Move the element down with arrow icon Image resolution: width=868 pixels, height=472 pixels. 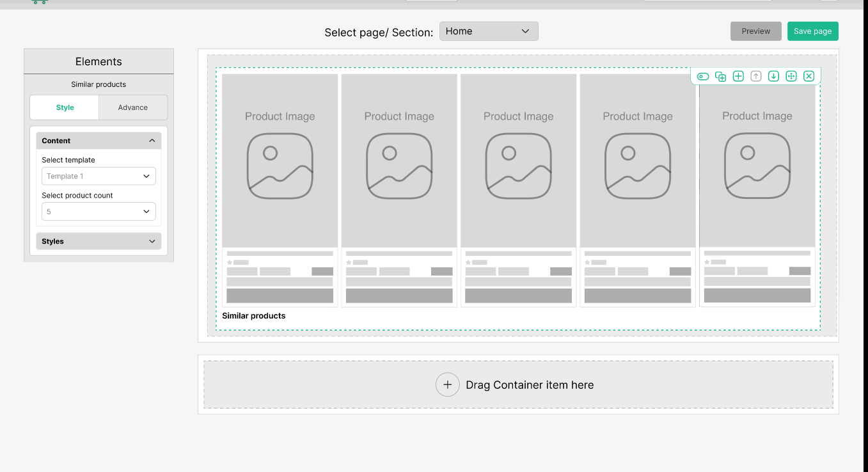[x=773, y=76]
